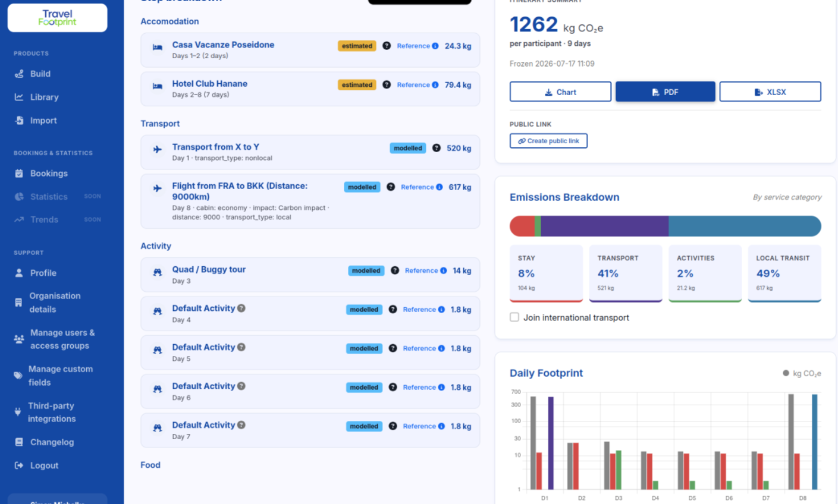The width and height of the screenshot is (838, 504).
Task: Click plane icon of Transport from X to Y
Action: [158, 149]
